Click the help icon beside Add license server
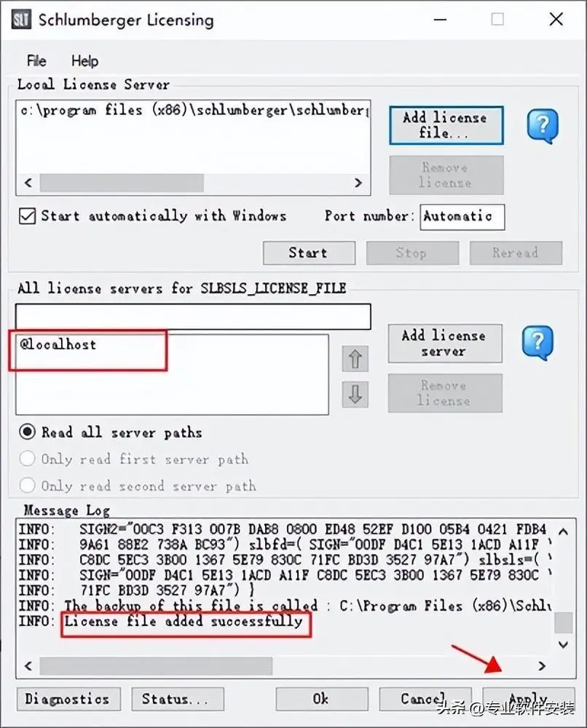Image resolution: width=587 pixels, height=728 pixels. (x=537, y=343)
